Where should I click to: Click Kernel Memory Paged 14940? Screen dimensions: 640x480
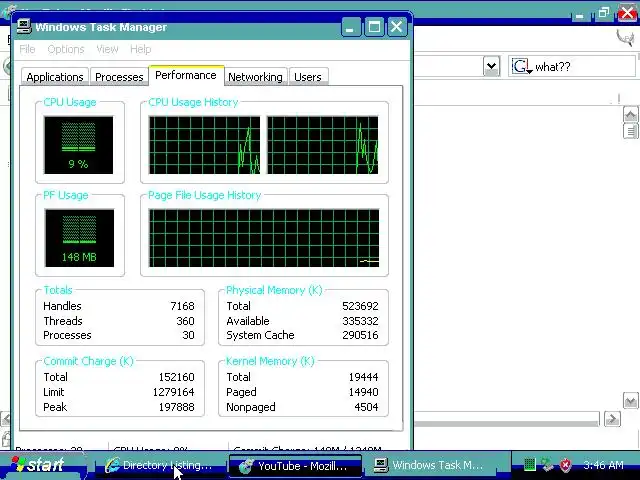tap(363, 392)
